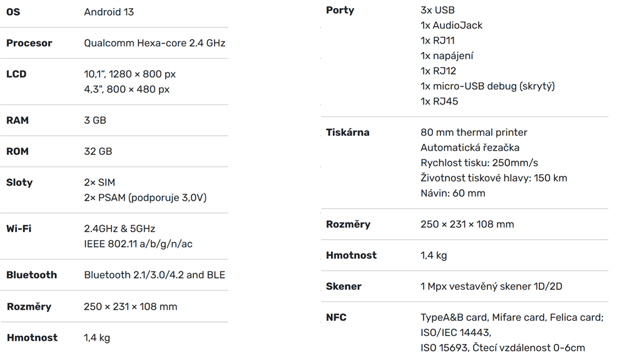The image size is (625, 364).
Task: Click the 1x RJ45 port entry
Action: coord(439,101)
